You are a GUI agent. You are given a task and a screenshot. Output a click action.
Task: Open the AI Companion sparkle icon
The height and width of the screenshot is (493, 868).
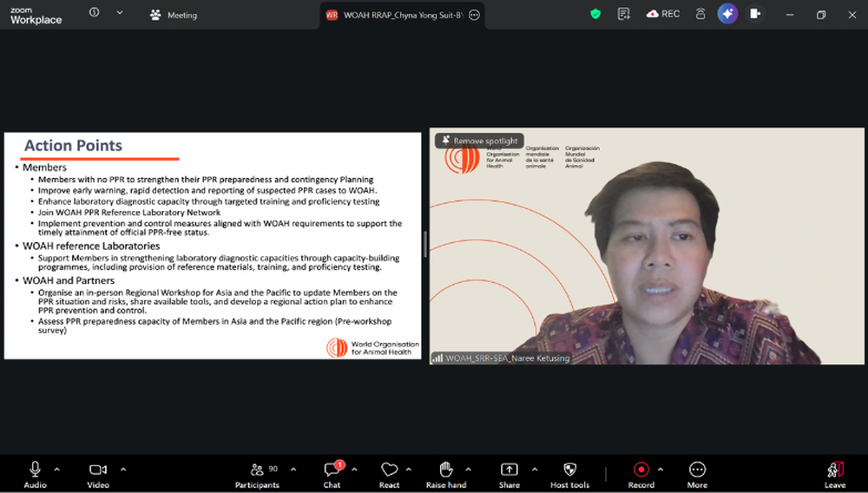(727, 14)
